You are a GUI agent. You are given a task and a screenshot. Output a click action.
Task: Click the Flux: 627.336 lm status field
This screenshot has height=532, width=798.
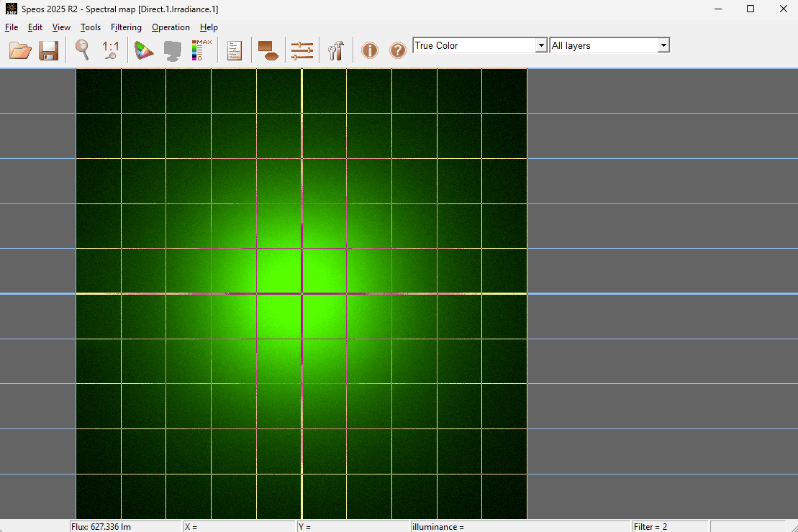[x=125, y=526]
